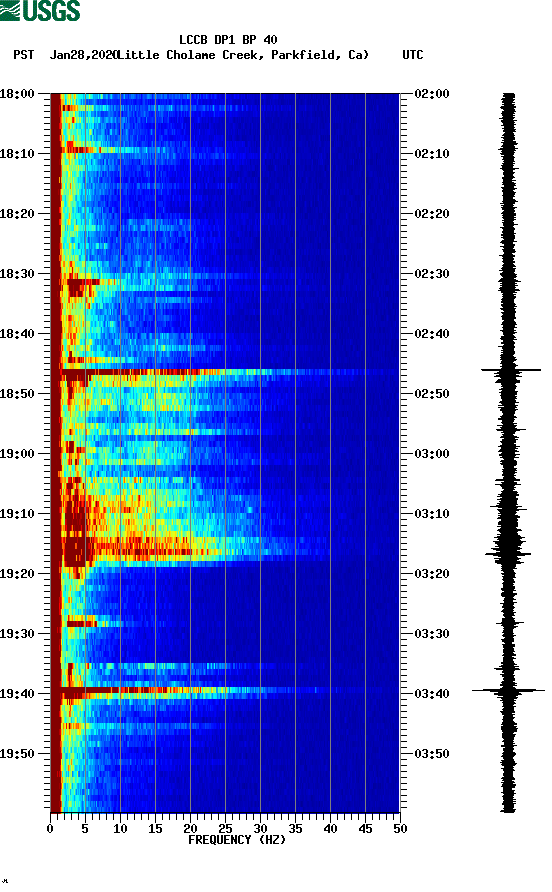Screen dimensions: 552x892
Task: Click the 19:00 PST time label
Action: click(17, 454)
